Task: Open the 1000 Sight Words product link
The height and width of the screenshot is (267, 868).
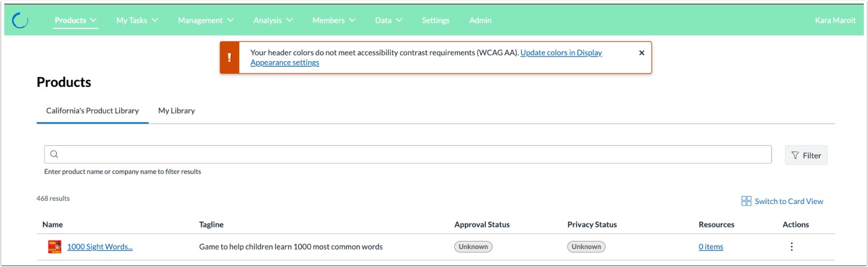Action: 100,247
